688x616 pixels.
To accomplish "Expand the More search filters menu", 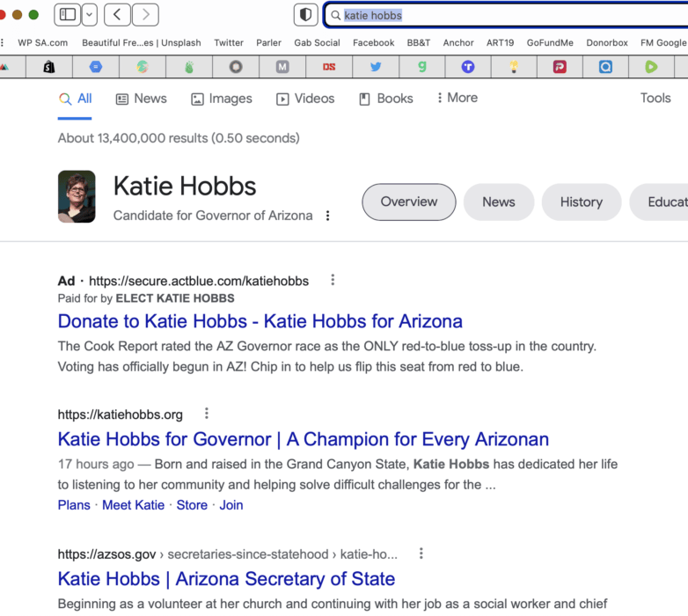I will [x=457, y=98].
